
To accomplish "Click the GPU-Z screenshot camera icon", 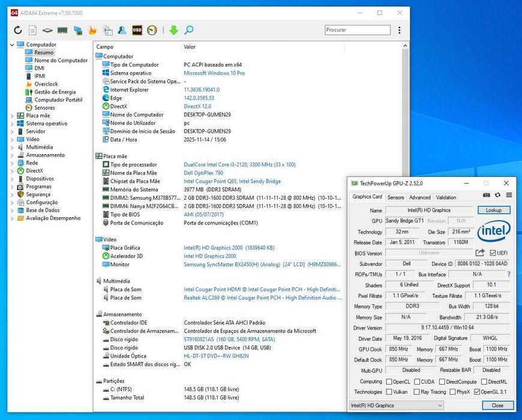I will tap(487, 195).
